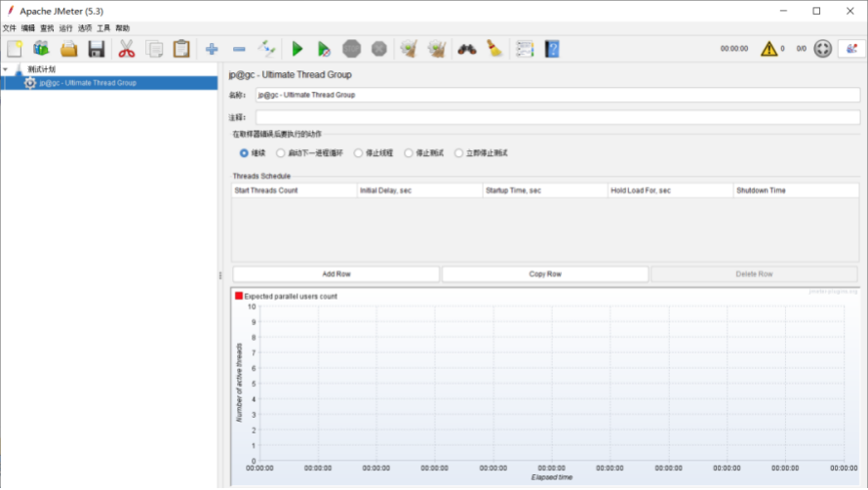Open the Function helper list icon
Screen dimensions: 868x490
(x=525, y=49)
